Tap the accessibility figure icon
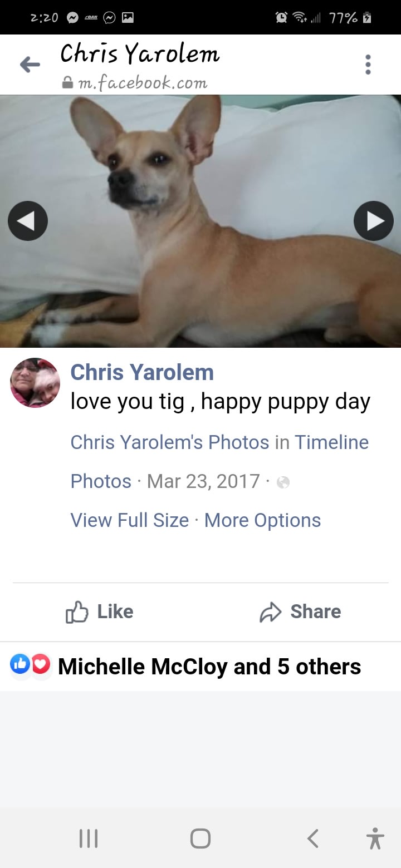Image resolution: width=401 pixels, height=868 pixels. [x=375, y=839]
